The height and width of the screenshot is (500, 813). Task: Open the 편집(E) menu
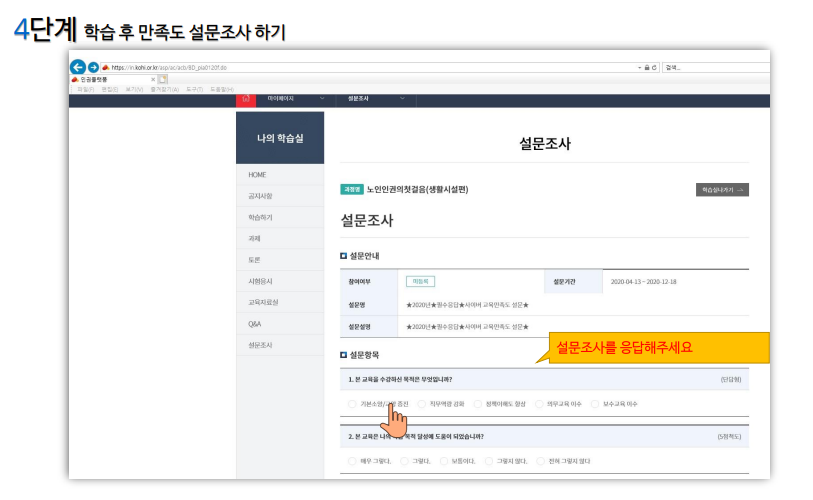(x=109, y=89)
